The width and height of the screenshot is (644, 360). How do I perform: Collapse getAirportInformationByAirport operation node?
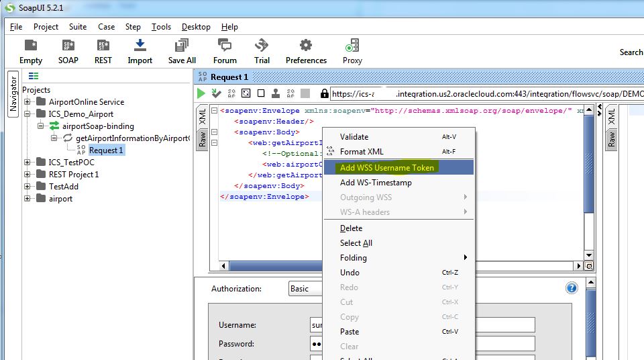tap(54, 138)
